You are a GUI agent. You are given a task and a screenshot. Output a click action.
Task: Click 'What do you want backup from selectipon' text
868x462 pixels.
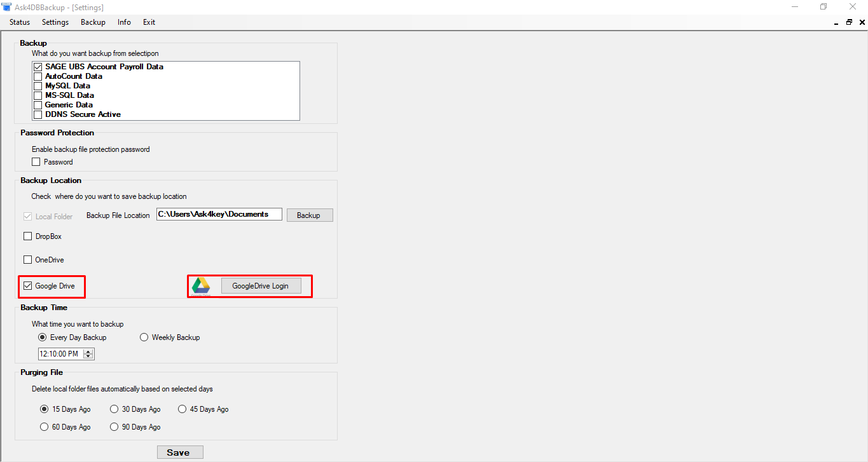[x=95, y=53]
